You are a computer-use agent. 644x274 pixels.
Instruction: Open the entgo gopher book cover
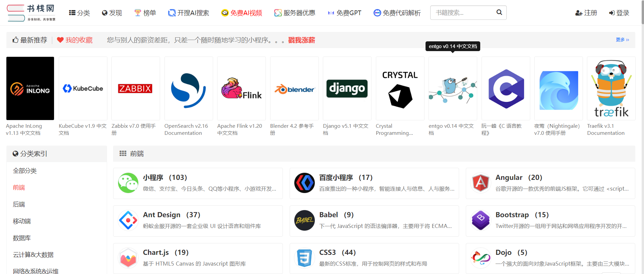point(453,88)
